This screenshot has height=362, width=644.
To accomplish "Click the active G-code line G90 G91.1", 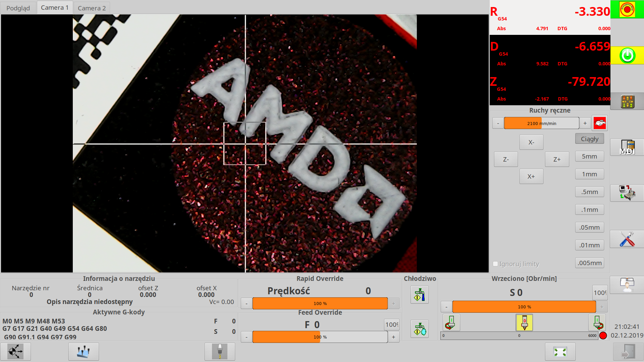I will 40,337.
